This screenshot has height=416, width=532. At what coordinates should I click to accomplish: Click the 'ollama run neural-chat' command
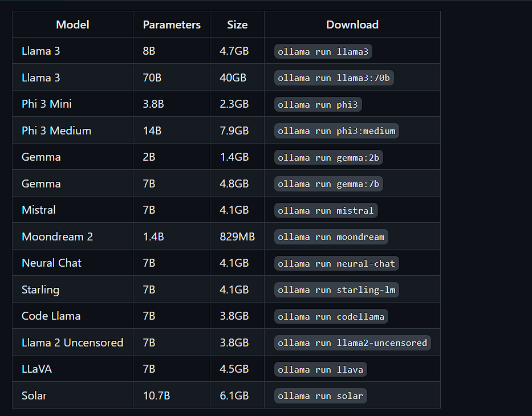(x=336, y=263)
